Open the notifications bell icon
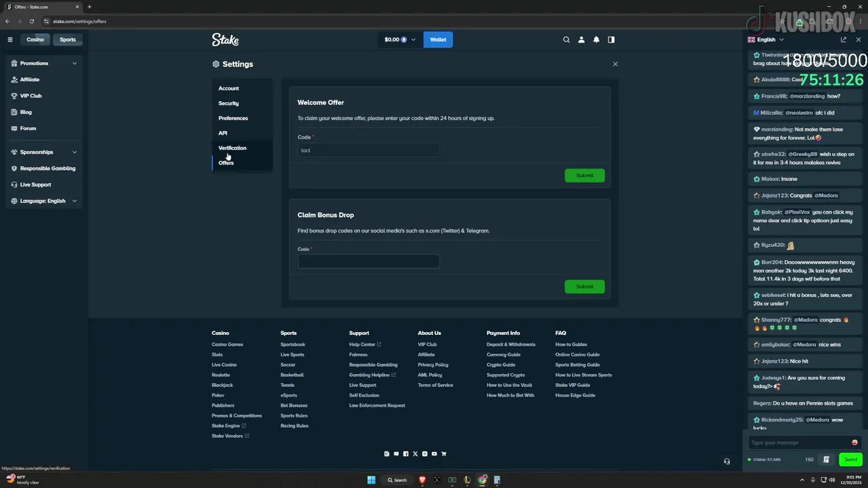Viewport: 868px width, 488px height. (596, 40)
